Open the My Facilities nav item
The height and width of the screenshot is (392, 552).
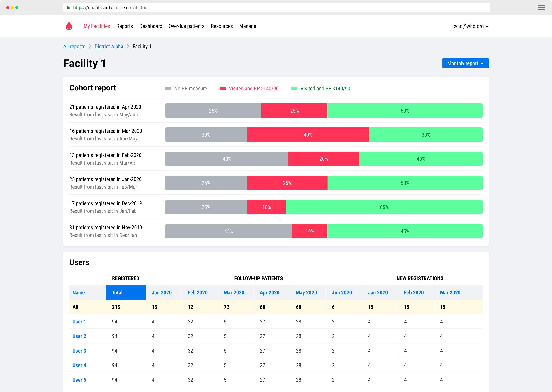97,26
